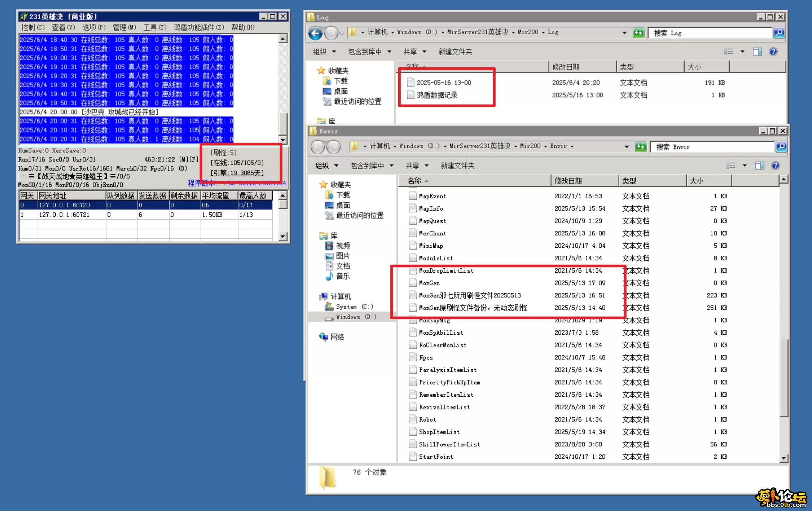This screenshot has height=511, width=812.
Task: Click forward arrow in Log window
Action: 331,33
